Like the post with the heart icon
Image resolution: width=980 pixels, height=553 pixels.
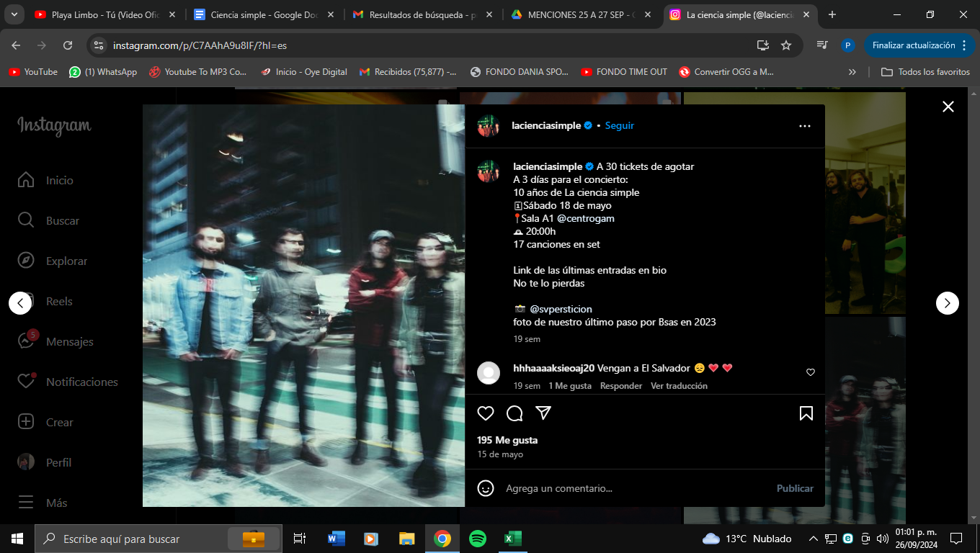486,413
